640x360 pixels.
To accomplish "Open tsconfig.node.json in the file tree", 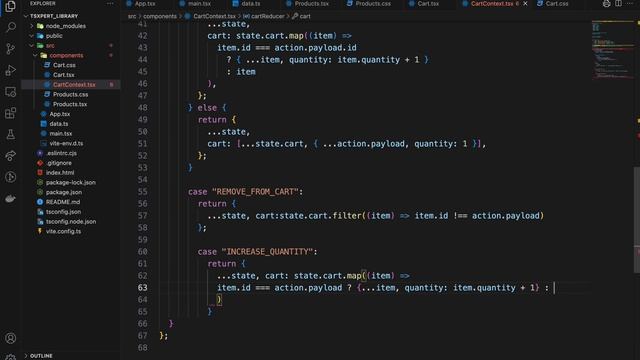I will [x=71, y=222].
